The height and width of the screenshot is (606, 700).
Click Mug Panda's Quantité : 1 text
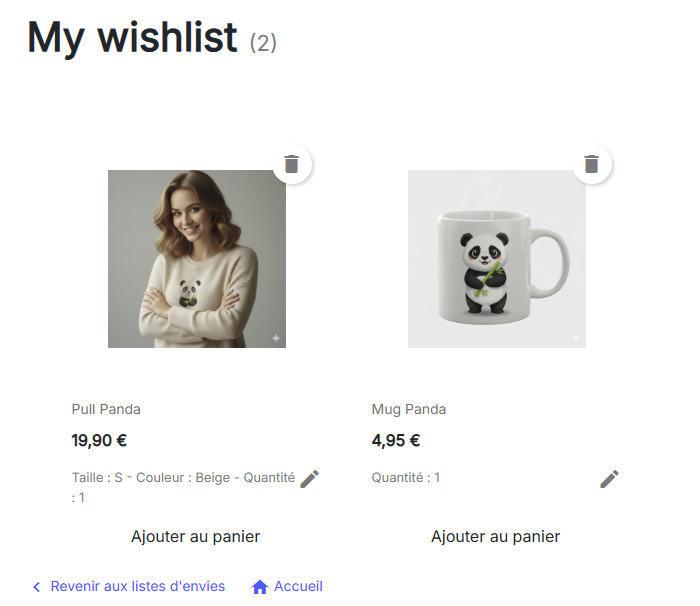[x=406, y=478]
